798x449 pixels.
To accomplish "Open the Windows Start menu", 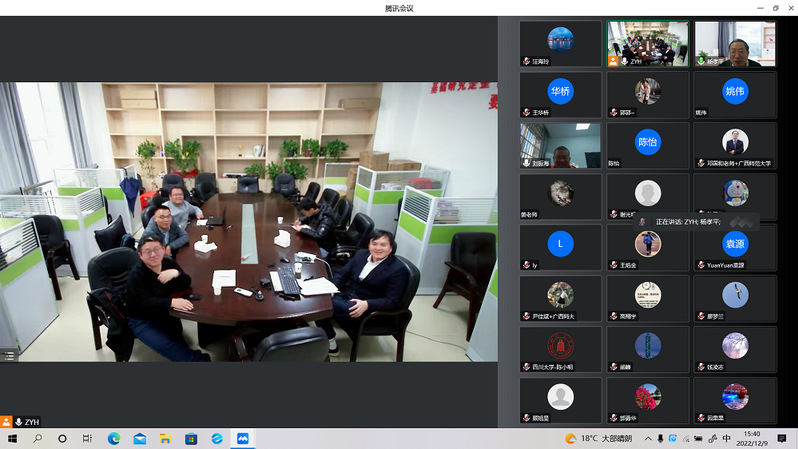I will (12, 438).
